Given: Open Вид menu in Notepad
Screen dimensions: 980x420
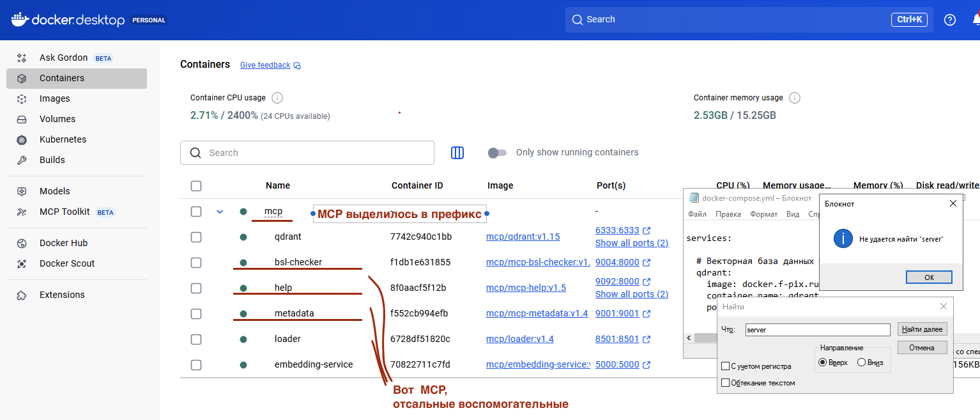Looking at the screenshot, I should tap(793, 214).
